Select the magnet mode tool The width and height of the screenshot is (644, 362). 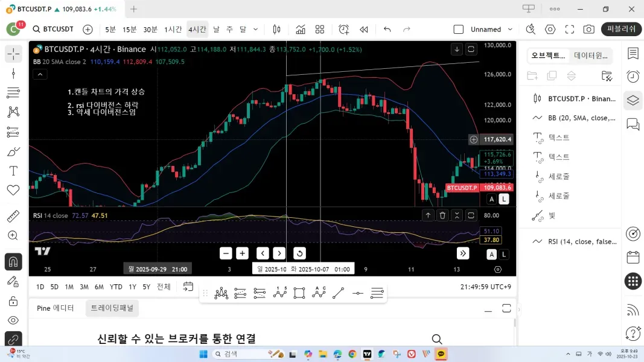point(13,261)
